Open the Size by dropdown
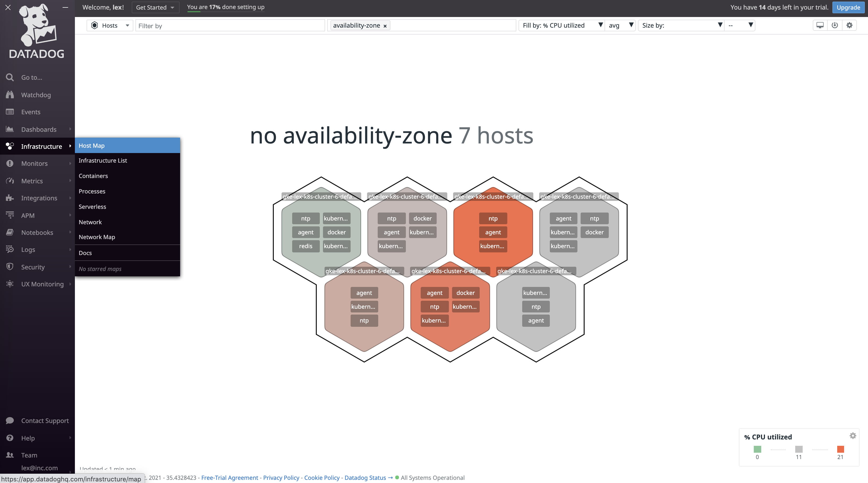Image resolution: width=868 pixels, height=483 pixels. point(681,25)
